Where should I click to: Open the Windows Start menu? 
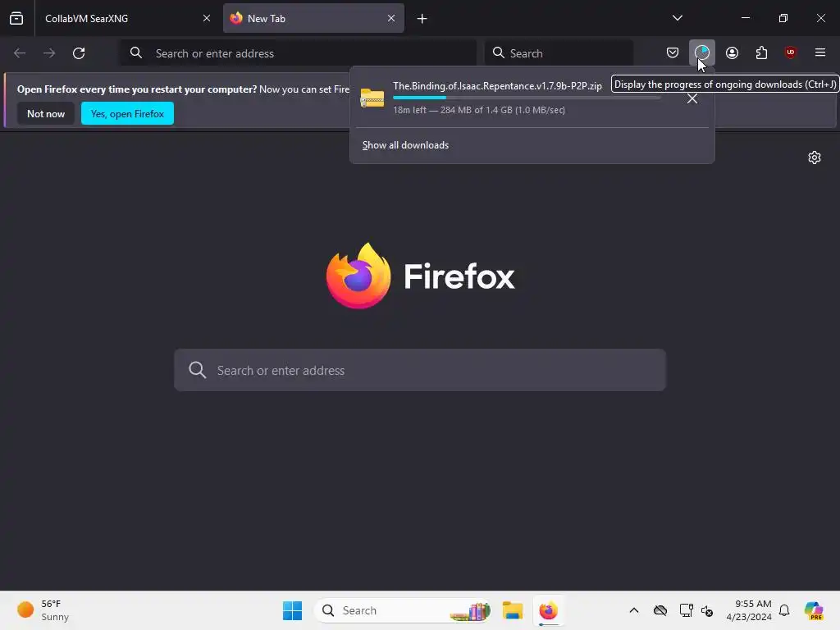(292, 610)
